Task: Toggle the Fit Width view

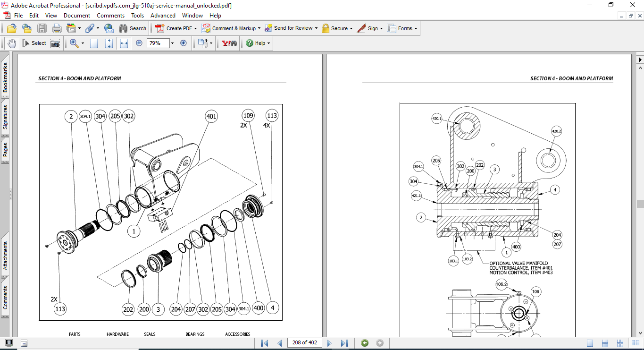Action: [x=124, y=43]
